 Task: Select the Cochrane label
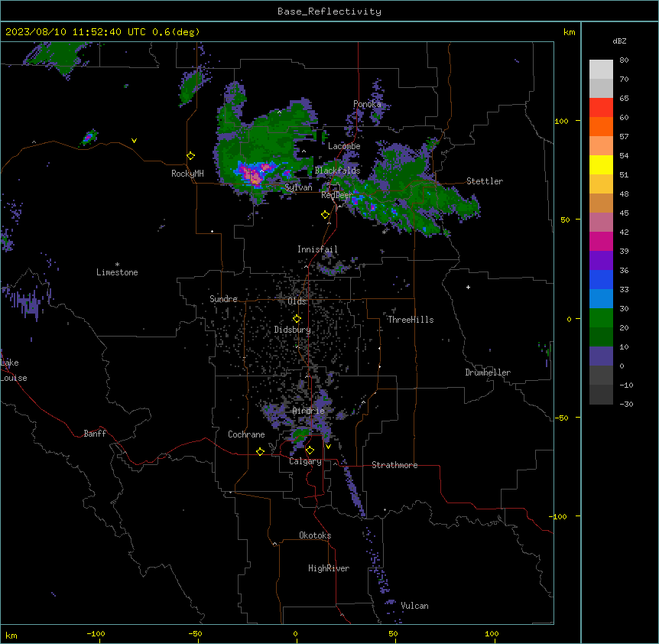point(246,434)
